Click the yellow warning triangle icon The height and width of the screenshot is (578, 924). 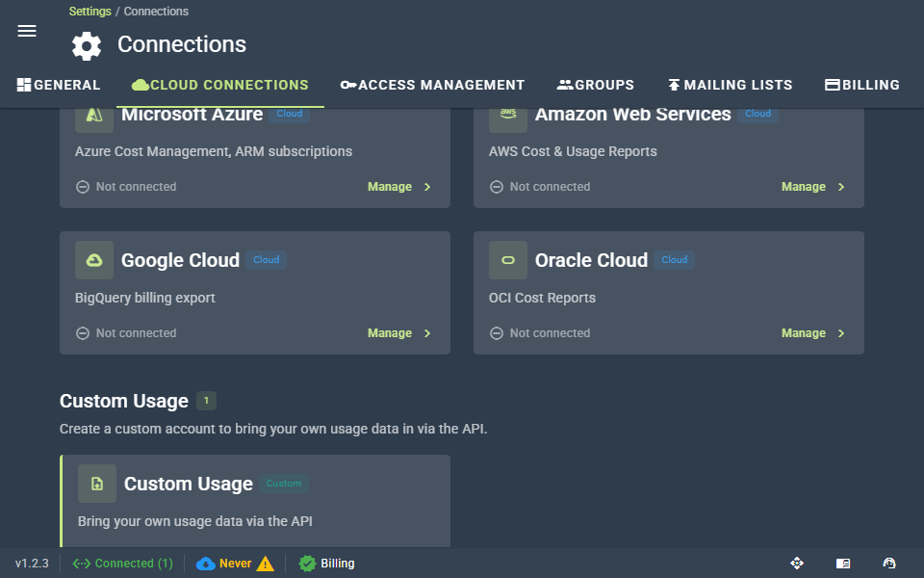coord(266,564)
